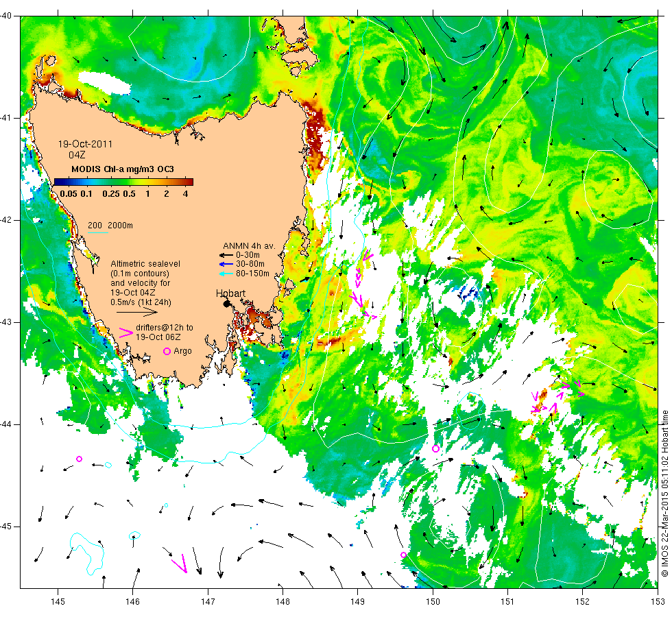Click the -42 latitude axis label
Viewport: 672px width, 617px height.
pyautogui.click(x=6, y=220)
